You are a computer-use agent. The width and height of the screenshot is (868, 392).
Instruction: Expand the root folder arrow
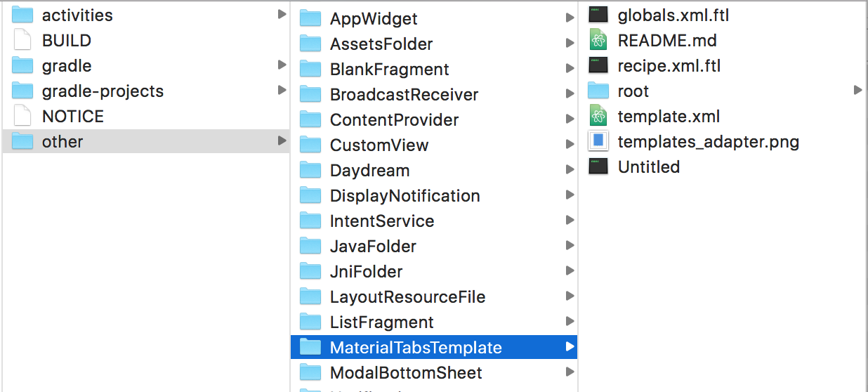857,90
